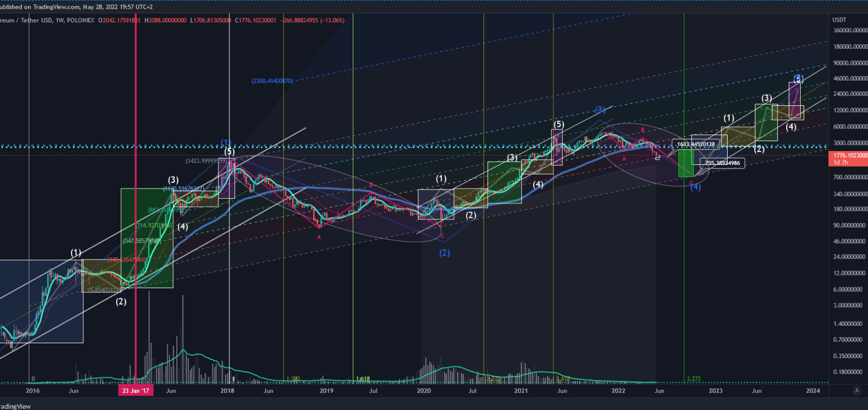Screen dimensions: 868x410
Task: Click the 0.35000000 price scale label
Action: (x=848, y=356)
